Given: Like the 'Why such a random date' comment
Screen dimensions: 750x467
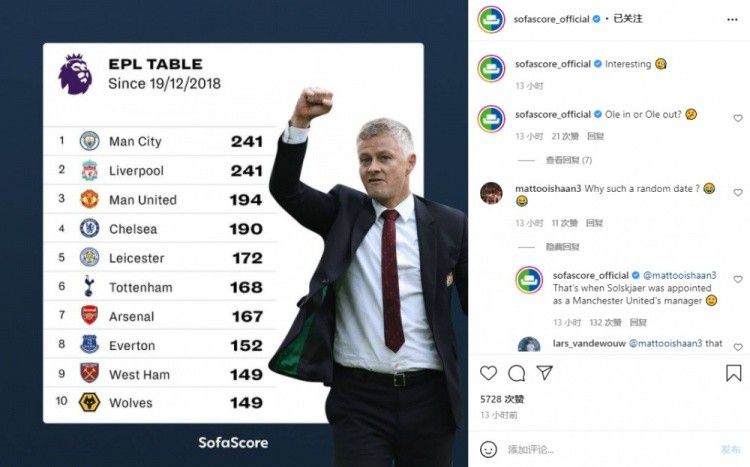Looking at the screenshot, I should click(738, 192).
